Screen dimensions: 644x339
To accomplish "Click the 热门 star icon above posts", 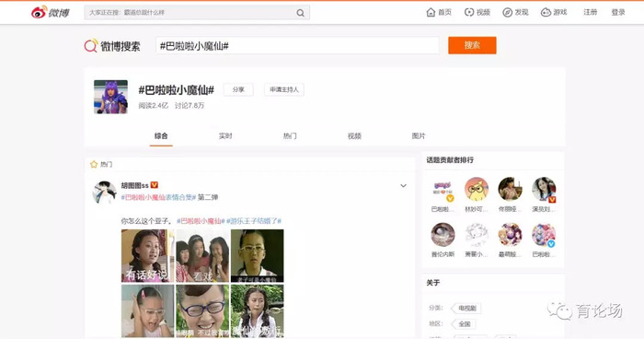I will (x=94, y=164).
